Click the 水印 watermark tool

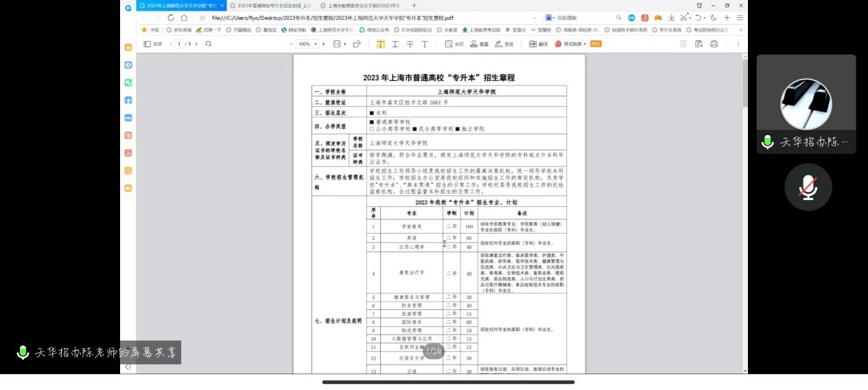point(454,44)
